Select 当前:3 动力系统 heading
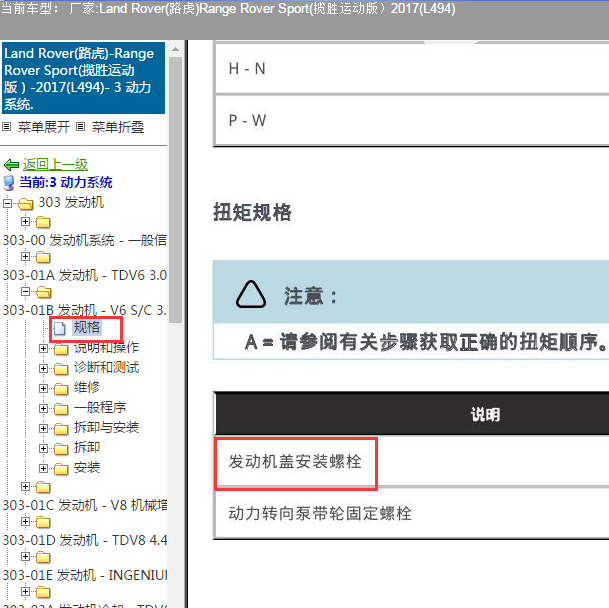This screenshot has width=609, height=608. coord(66,182)
